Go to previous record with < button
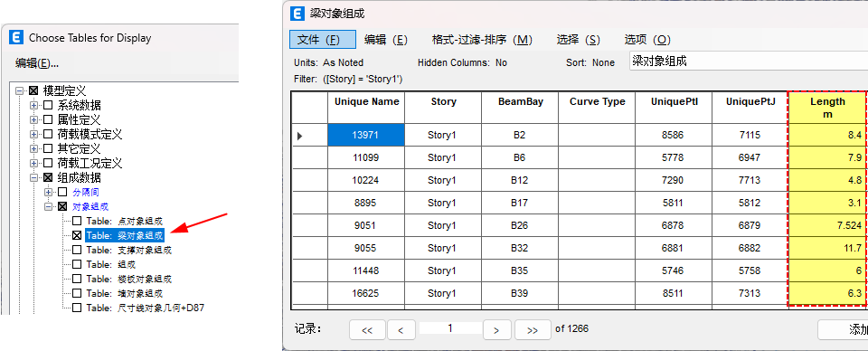 (x=401, y=330)
